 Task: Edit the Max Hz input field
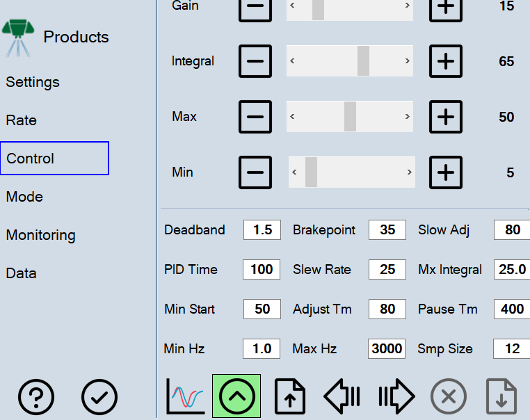coord(387,348)
